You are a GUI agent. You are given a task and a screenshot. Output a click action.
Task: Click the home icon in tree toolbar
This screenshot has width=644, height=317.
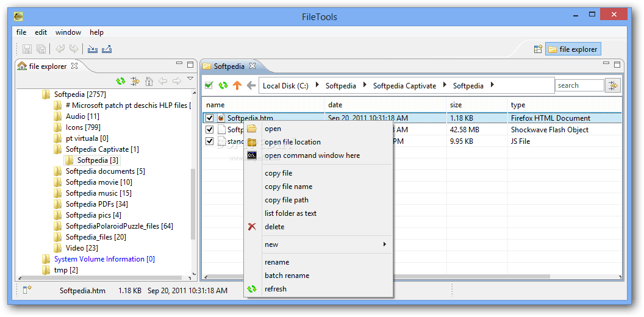click(x=149, y=81)
